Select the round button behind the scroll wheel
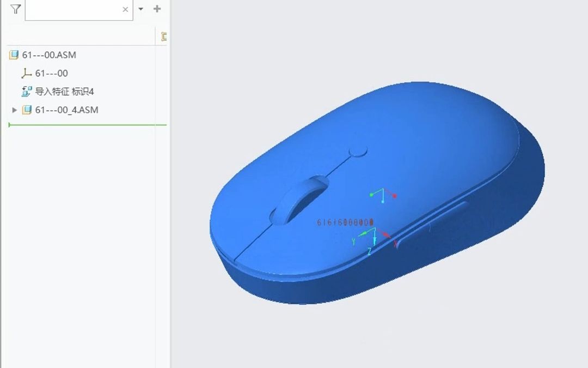Screen dimensions: 588x368 click(x=357, y=152)
